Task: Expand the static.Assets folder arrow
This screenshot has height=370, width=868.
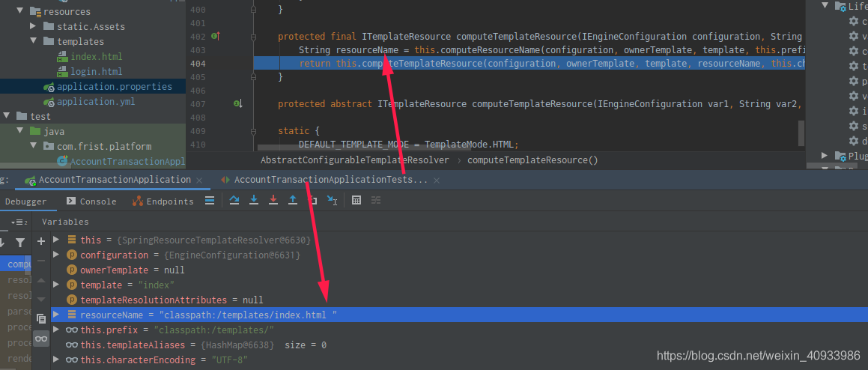Action: [x=33, y=26]
